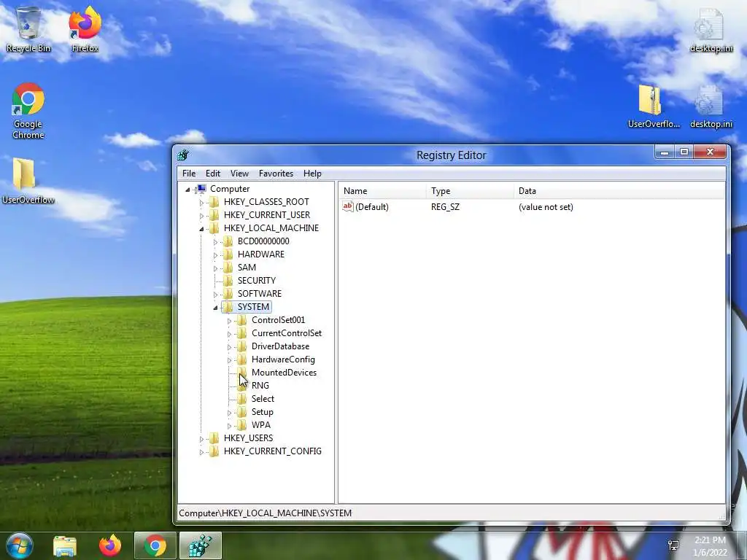Click the REG_SZ type cell

click(x=445, y=207)
